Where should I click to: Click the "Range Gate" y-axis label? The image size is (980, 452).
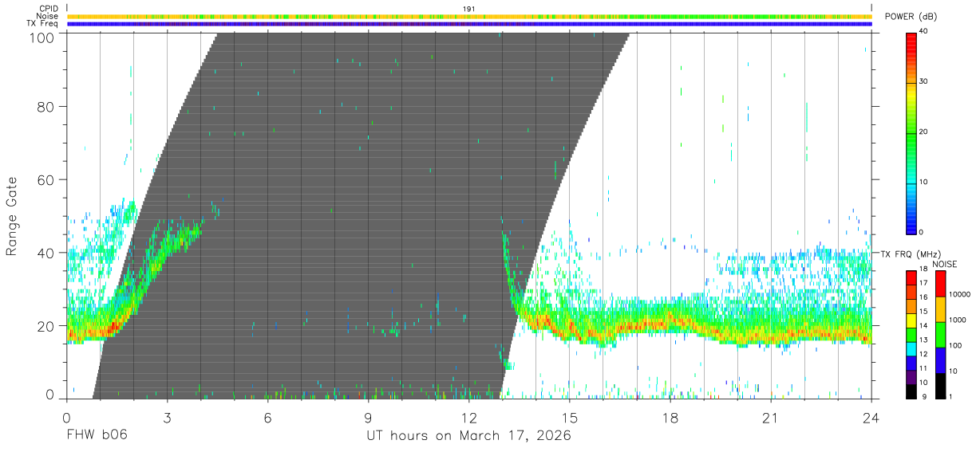tap(12, 216)
